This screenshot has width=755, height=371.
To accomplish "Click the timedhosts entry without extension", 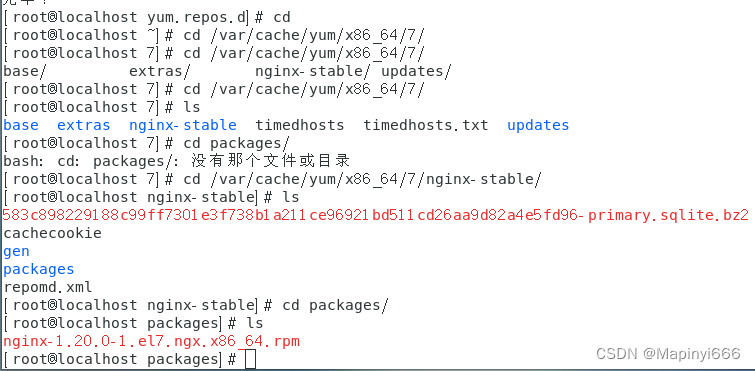I will click(x=300, y=125).
